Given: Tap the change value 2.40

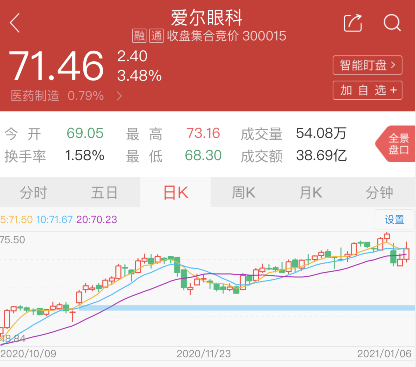Looking at the screenshot, I should click(132, 56).
